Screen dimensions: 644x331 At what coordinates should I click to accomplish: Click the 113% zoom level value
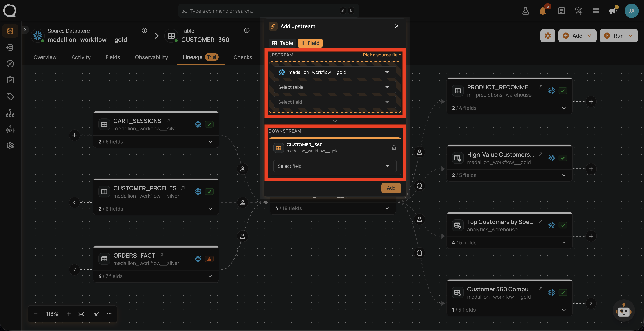point(52,314)
